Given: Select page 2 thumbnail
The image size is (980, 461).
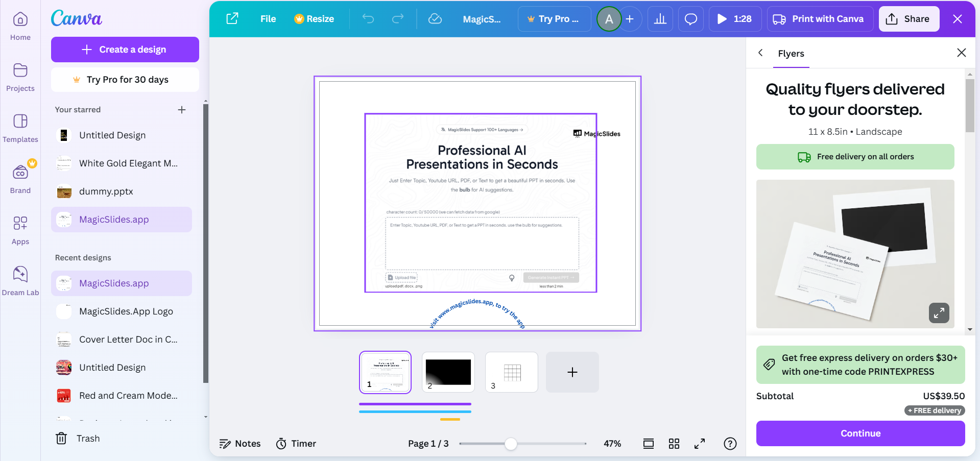Looking at the screenshot, I should coord(448,372).
